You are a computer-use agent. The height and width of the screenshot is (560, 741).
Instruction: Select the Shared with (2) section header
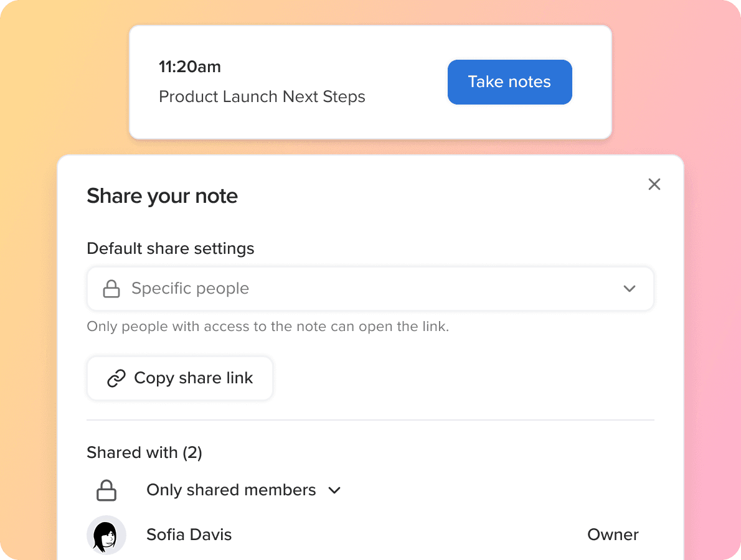coord(144,452)
